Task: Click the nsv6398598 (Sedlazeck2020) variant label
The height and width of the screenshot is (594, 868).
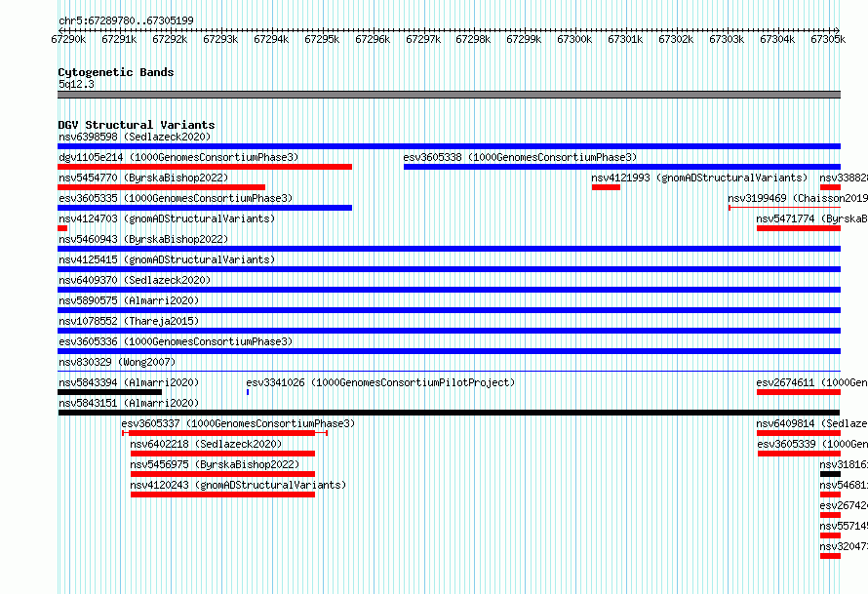Action: 135,137
